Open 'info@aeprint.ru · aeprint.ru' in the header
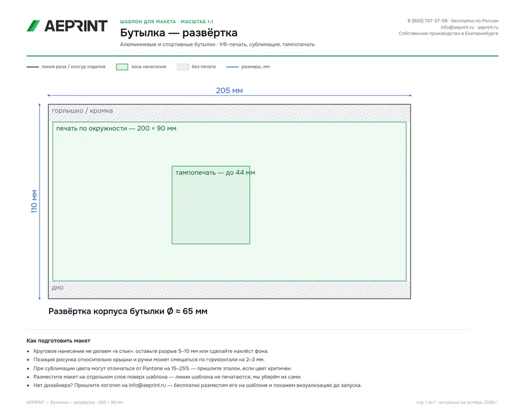 click(470, 27)
